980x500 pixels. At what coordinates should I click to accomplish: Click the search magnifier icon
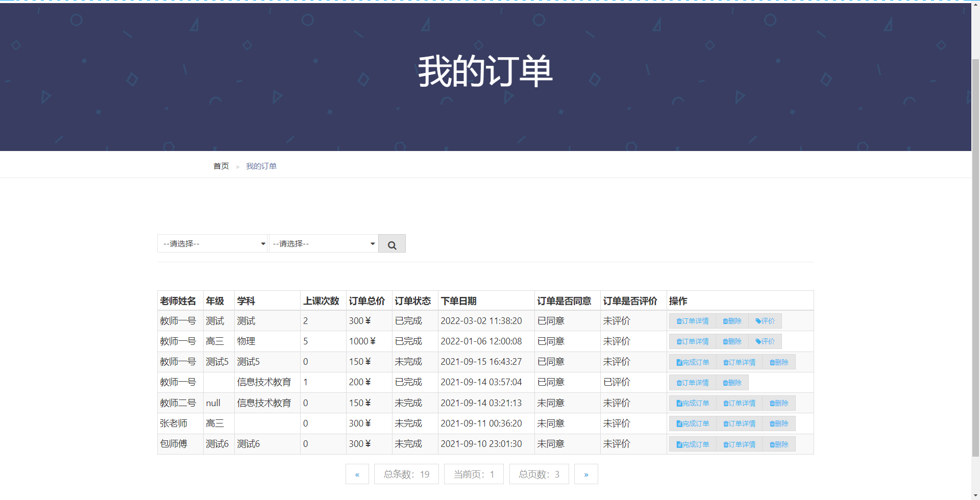(x=391, y=243)
